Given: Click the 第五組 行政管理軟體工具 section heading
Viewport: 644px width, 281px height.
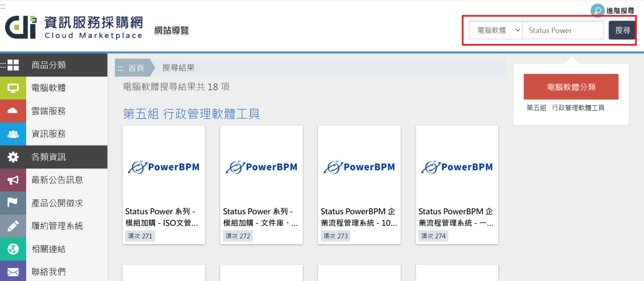Looking at the screenshot, I should pyautogui.click(x=192, y=114).
